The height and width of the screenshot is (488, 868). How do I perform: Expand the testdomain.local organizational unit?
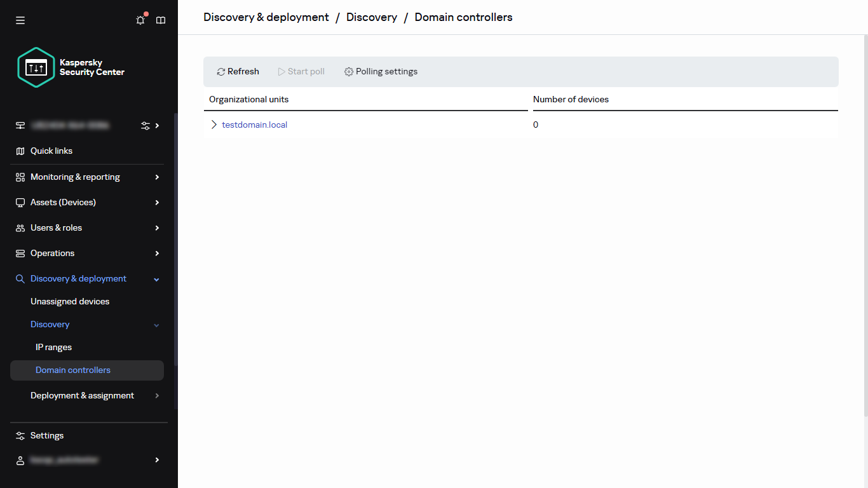[x=214, y=125]
